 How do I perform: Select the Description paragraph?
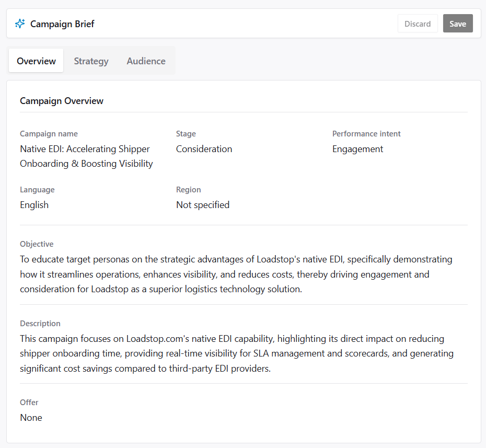point(235,353)
